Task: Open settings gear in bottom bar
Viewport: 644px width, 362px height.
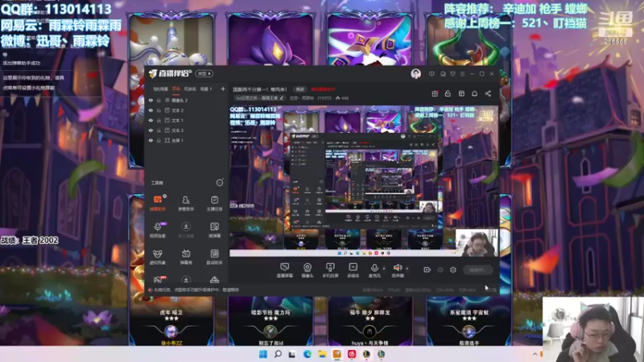Action: pos(453,269)
